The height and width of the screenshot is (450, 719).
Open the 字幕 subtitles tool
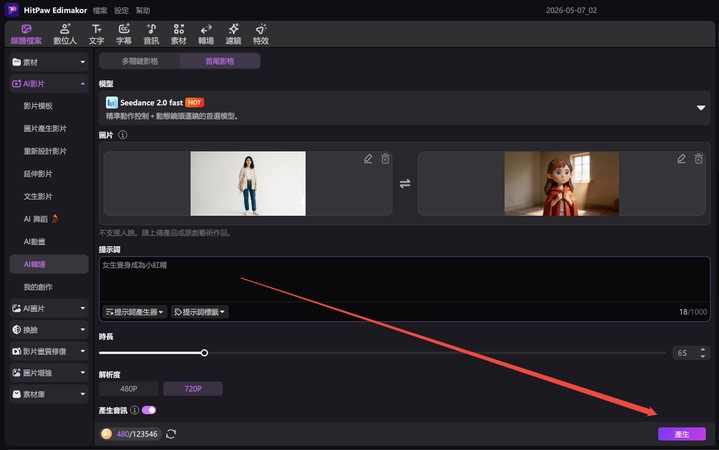click(x=124, y=34)
